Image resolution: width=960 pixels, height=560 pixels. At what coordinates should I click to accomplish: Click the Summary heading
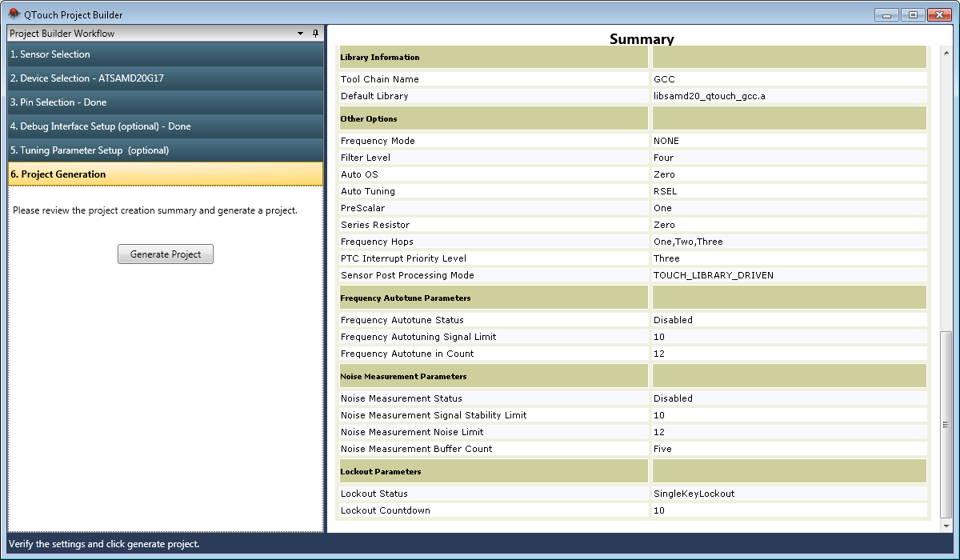pyautogui.click(x=642, y=39)
